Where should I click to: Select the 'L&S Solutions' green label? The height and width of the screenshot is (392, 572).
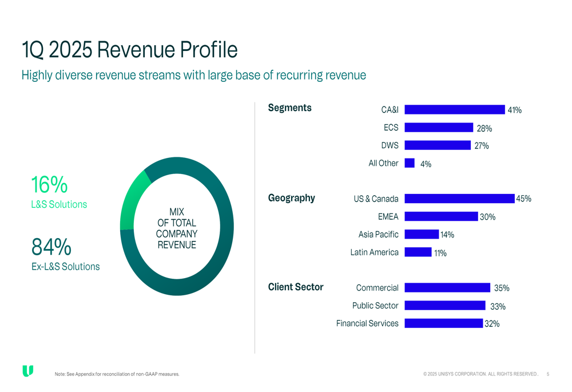(x=59, y=204)
